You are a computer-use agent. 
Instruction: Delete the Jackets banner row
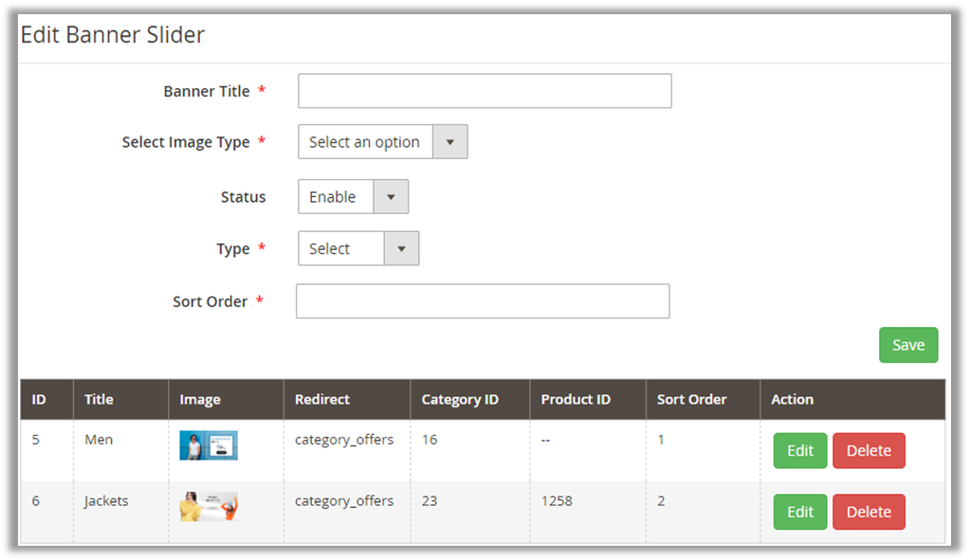[x=868, y=512]
